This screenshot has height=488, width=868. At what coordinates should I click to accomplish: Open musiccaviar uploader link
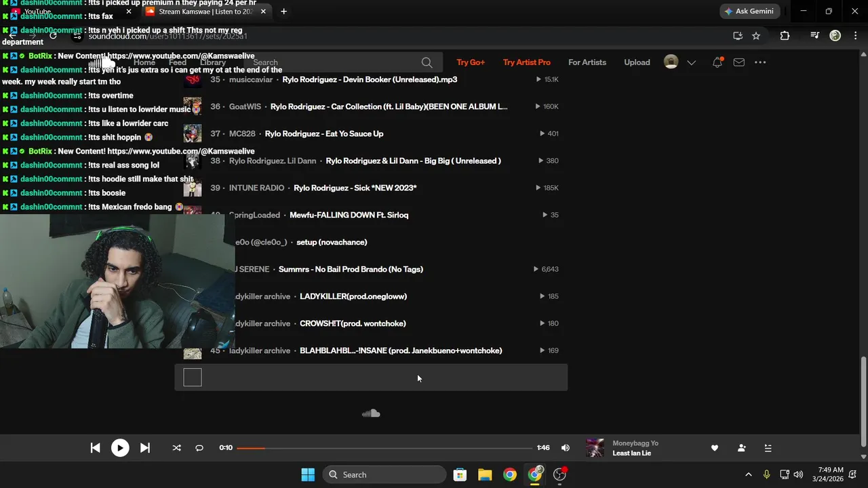tap(251, 79)
